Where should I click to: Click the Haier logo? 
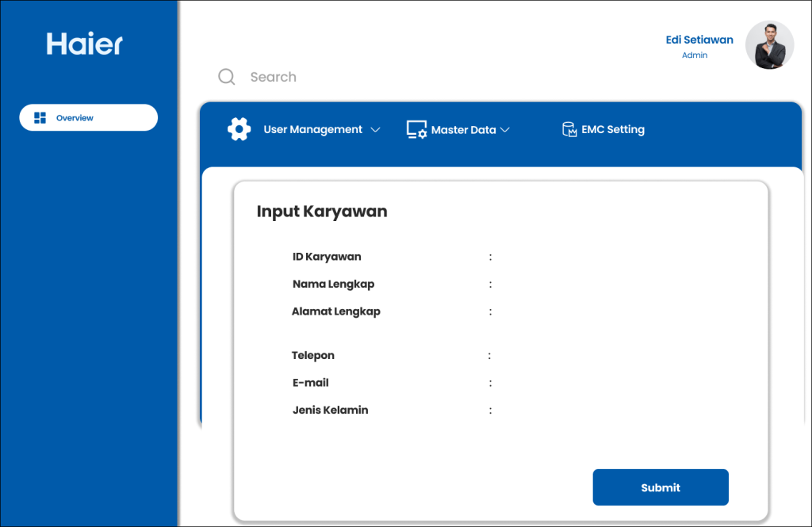[x=84, y=44]
